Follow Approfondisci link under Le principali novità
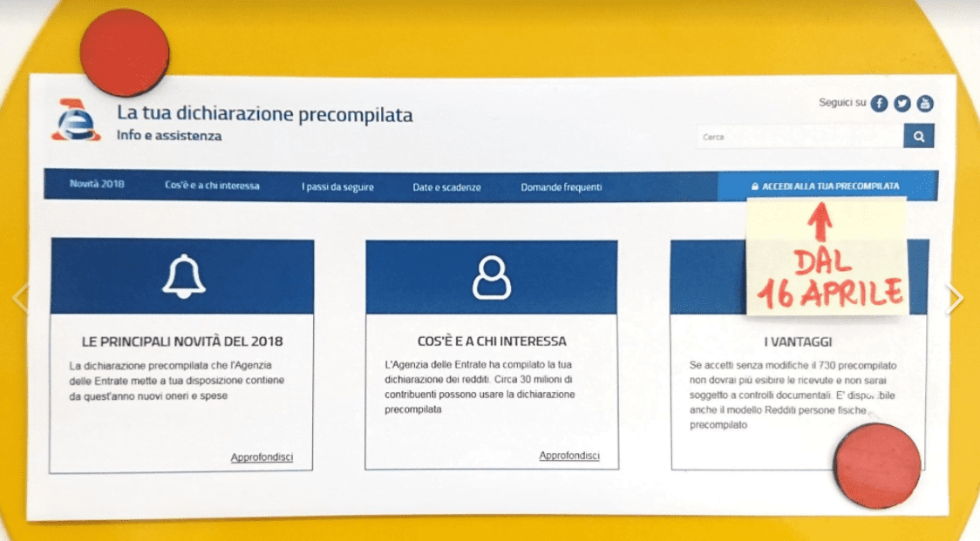Image resolution: width=980 pixels, height=541 pixels. [x=262, y=457]
